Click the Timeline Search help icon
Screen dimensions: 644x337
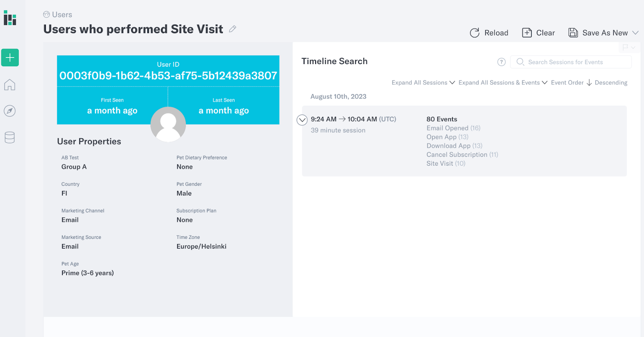tap(502, 62)
